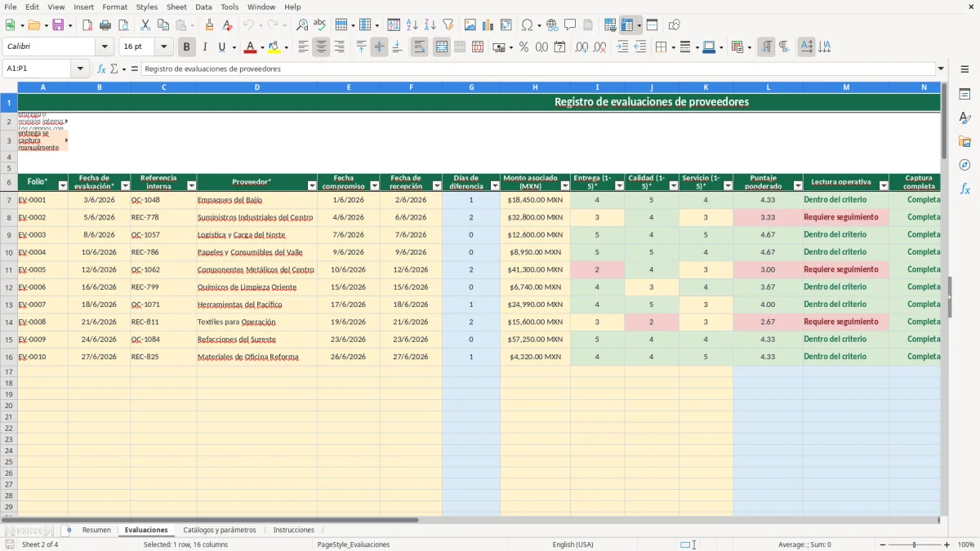Click the Export as PDF icon
The height and width of the screenshot is (551, 980).
point(87,25)
